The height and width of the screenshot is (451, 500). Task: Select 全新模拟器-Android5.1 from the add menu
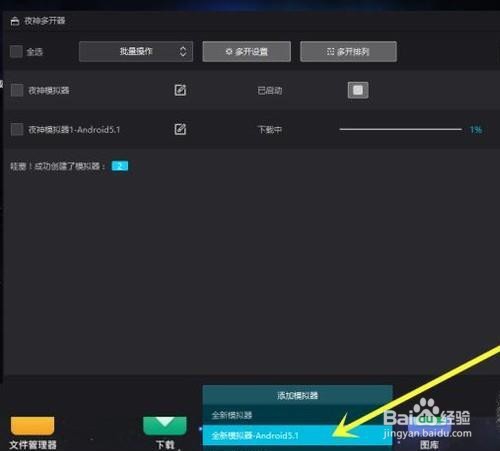[x=298, y=435]
